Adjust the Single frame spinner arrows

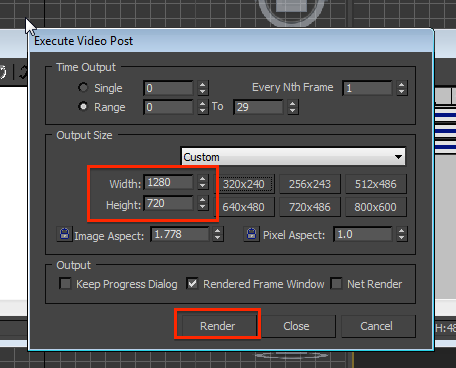tap(203, 88)
